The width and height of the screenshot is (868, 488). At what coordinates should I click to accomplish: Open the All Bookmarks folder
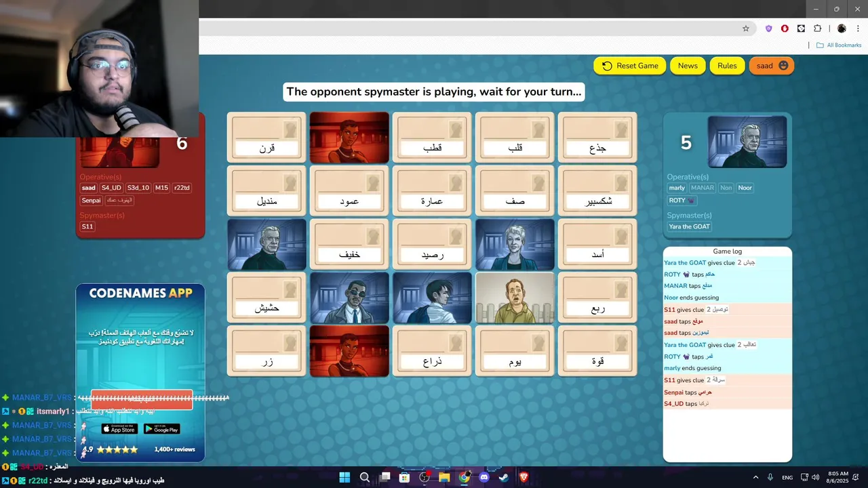click(839, 45)
